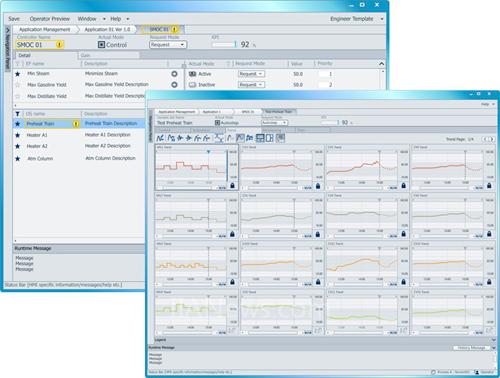Switch to the Gain tab
The height and width of the screenshot is (378, 500).
click(109, 55)
